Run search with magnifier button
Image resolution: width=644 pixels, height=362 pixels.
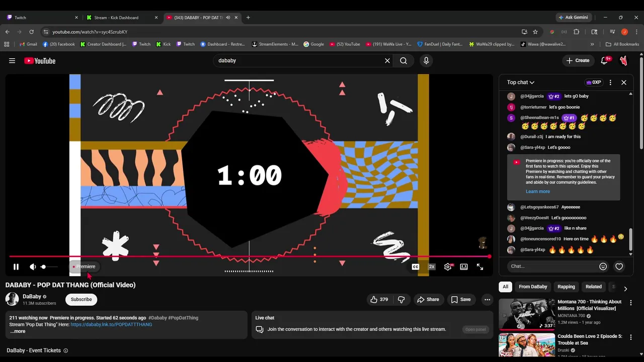coord(404,60)
